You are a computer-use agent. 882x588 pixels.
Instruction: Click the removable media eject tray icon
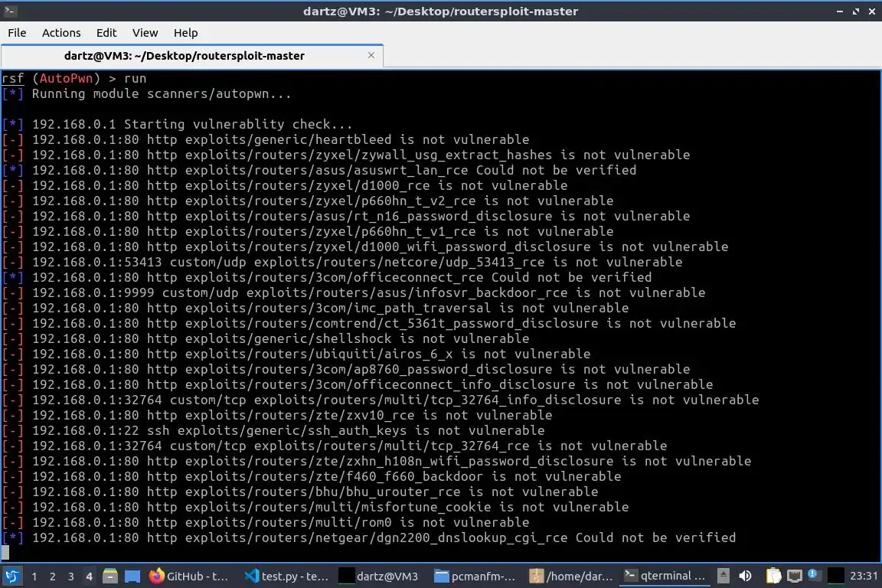click(x=724, y=576)
